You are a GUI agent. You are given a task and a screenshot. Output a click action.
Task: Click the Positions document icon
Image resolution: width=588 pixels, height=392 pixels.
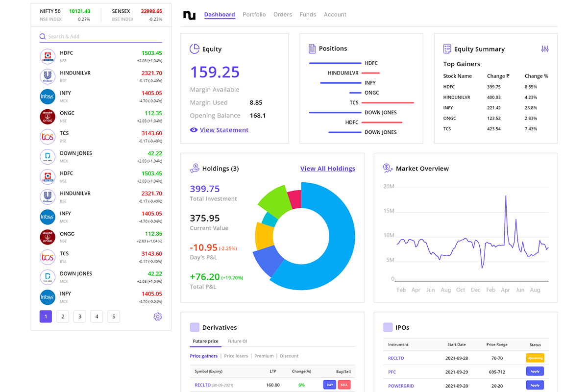(x=312, y=49)
